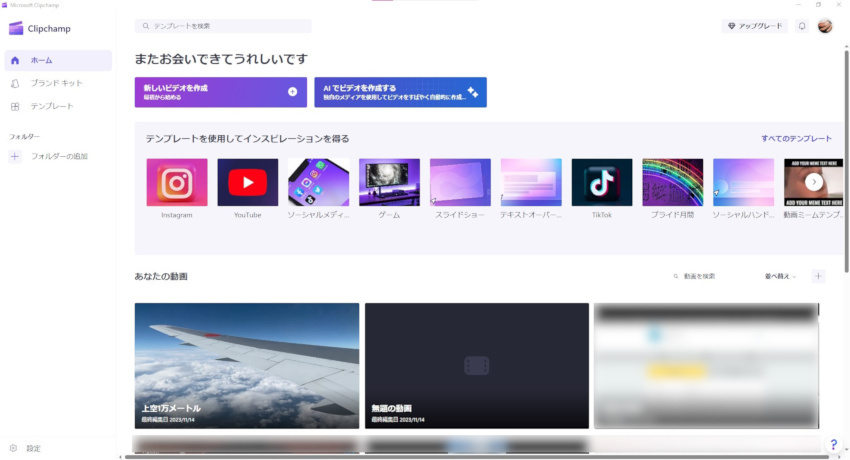Select ホーム in the sidebar

coord(57,61)
